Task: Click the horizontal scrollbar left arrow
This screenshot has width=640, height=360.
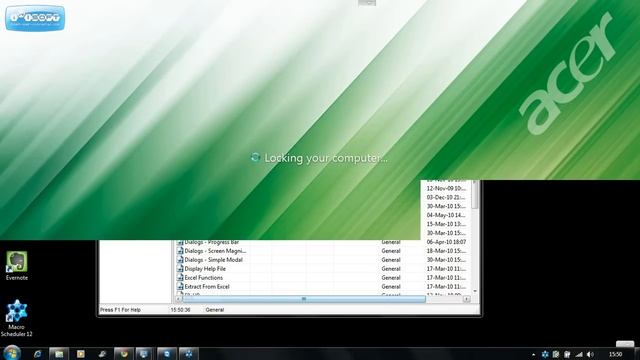Action: coord(178,299)
